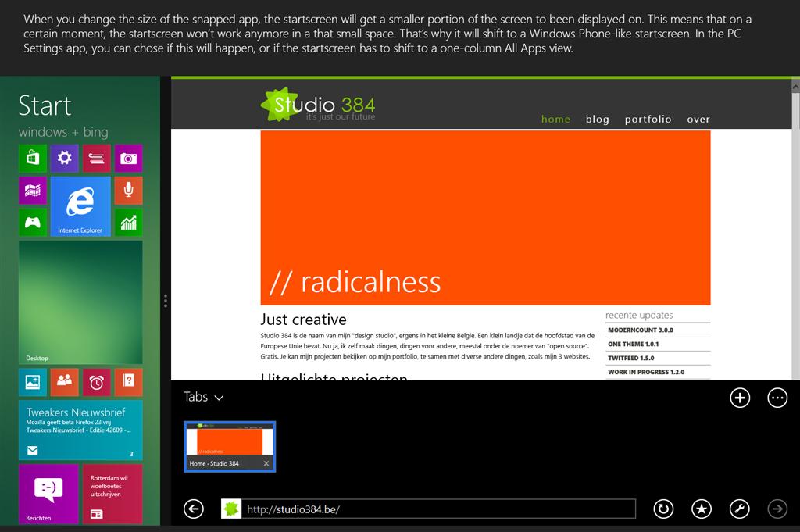
Task: Select the Home - Studio 384 tab thumbnail
Action: click(x=230, y=446)
